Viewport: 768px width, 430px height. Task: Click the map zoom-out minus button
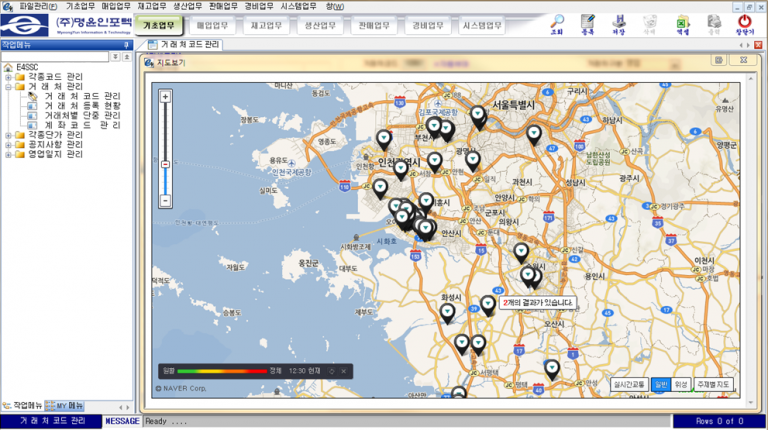(165, 200)
